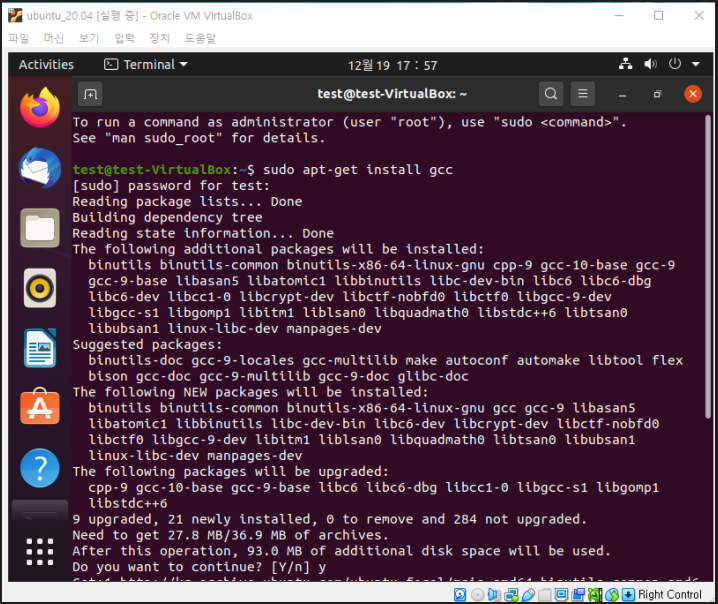This screenshot has height=604, width=718.
Task: Click the '9 upgraded, 21 newly installed' line
Action: click(330, 519)
